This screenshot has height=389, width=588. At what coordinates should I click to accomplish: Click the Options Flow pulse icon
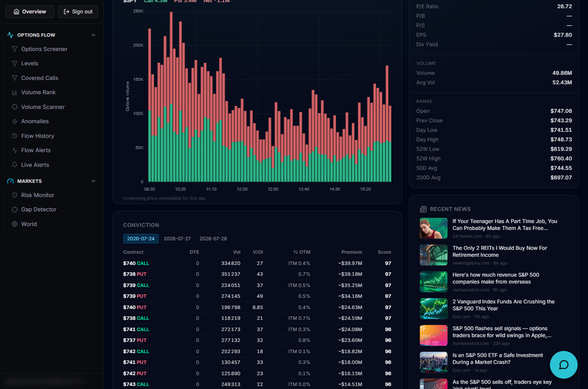click(10, 35)
